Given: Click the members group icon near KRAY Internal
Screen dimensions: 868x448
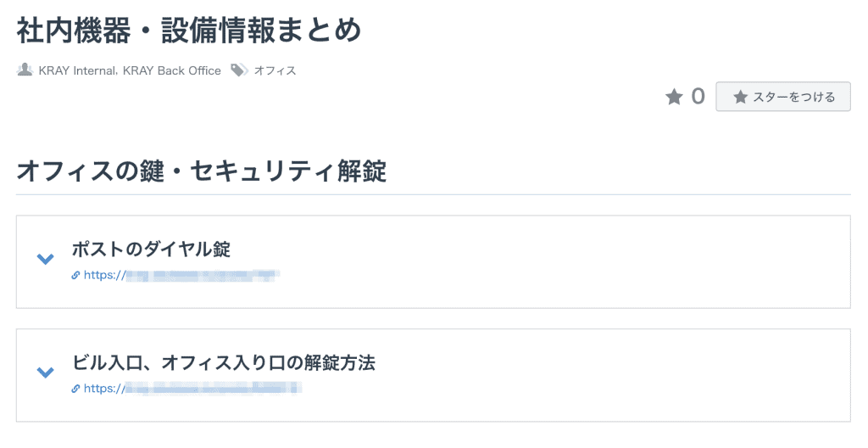Looking at the screenshot, I should (25, 70).
